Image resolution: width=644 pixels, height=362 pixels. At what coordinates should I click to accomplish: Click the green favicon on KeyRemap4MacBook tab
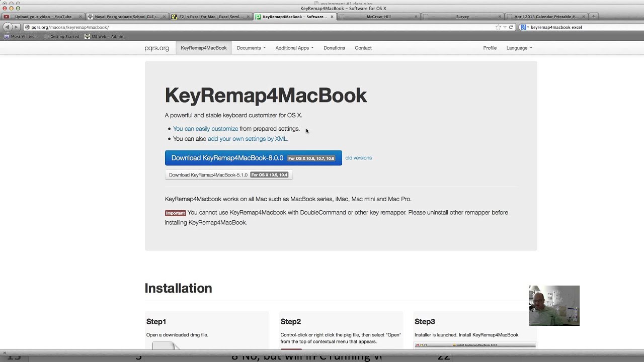(x=258, y=17)
